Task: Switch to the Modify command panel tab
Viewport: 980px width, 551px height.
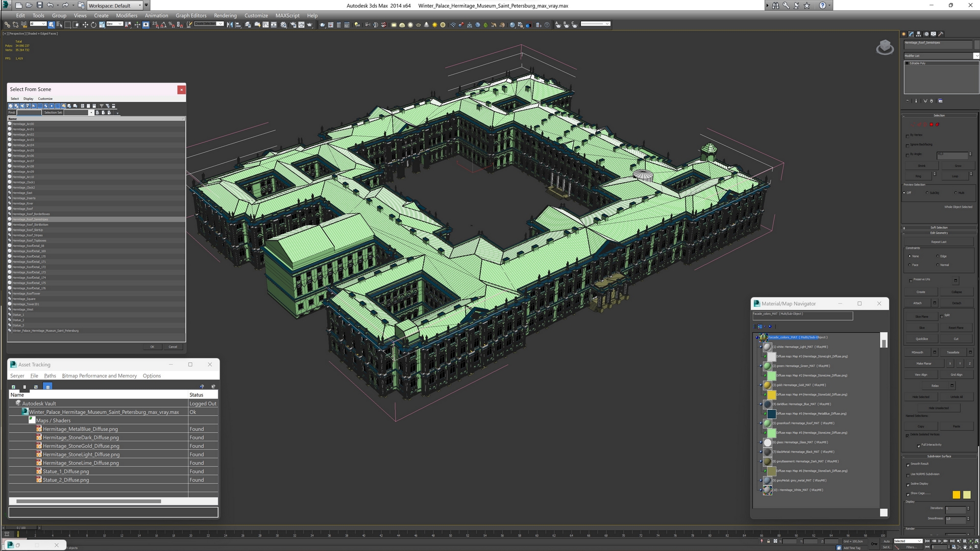Action: (x=912, y=34)
